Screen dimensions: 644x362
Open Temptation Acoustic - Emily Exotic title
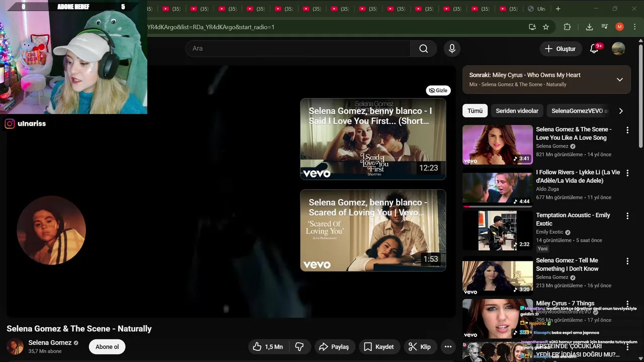point(573,219)
